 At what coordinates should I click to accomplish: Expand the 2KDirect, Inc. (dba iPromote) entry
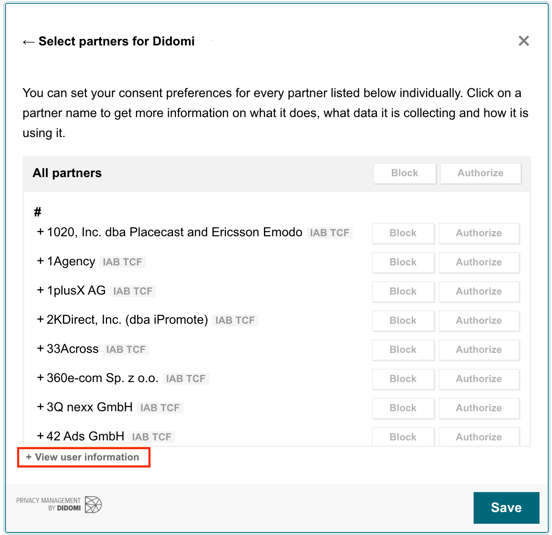123,320
